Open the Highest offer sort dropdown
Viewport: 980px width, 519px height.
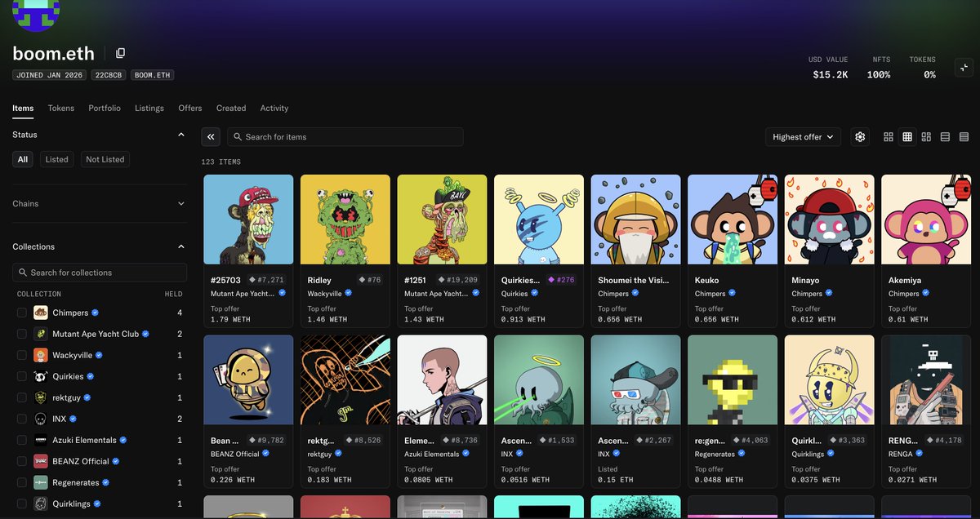click(x=803, y=137)
